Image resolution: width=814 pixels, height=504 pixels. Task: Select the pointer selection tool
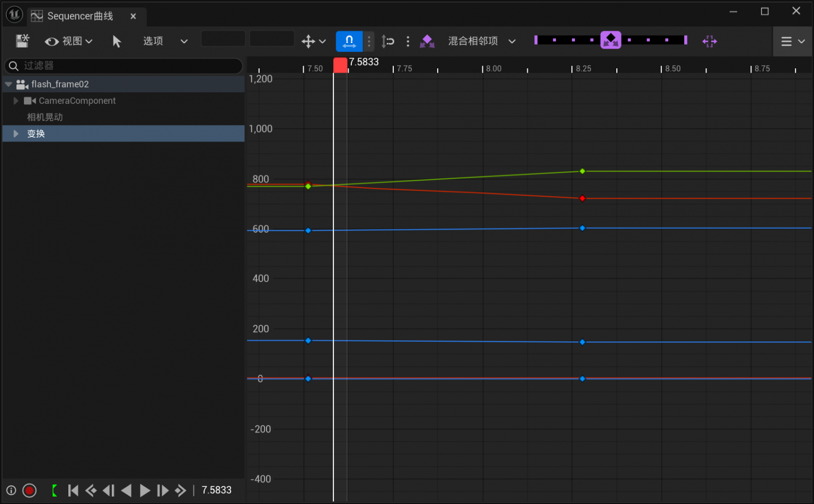pyautogui.click(x=117, y=41)
